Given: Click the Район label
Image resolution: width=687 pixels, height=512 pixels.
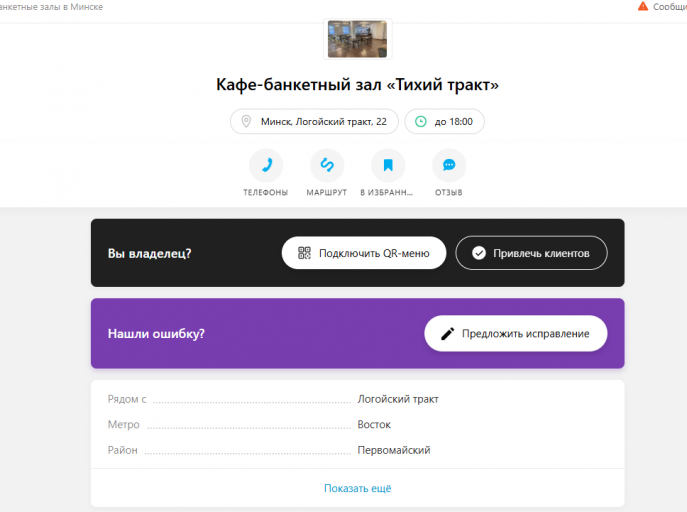Looking at the screenshot, I should 123,450.
